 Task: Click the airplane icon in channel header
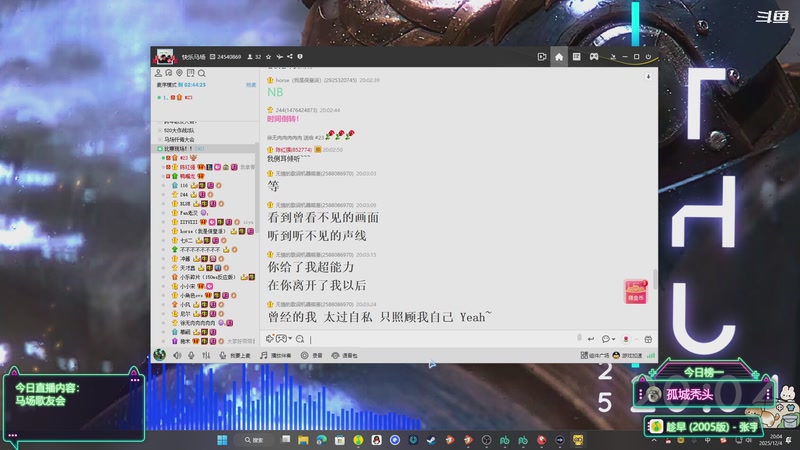[x=280, y=57]
